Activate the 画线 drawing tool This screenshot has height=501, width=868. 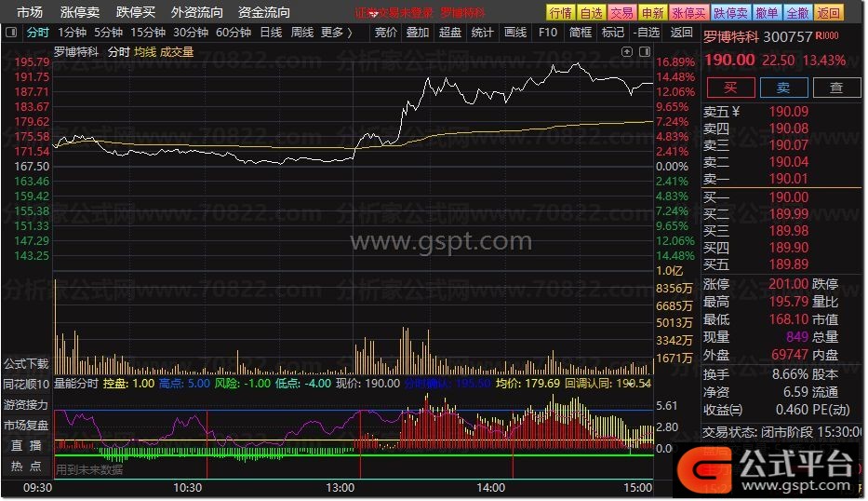[515, 33]
